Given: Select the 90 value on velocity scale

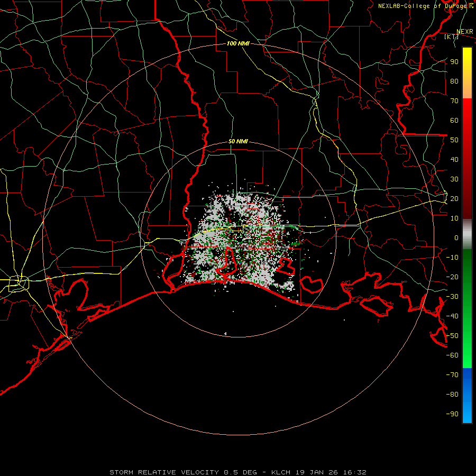Looking at the screenshot, I should pos(454,62).
